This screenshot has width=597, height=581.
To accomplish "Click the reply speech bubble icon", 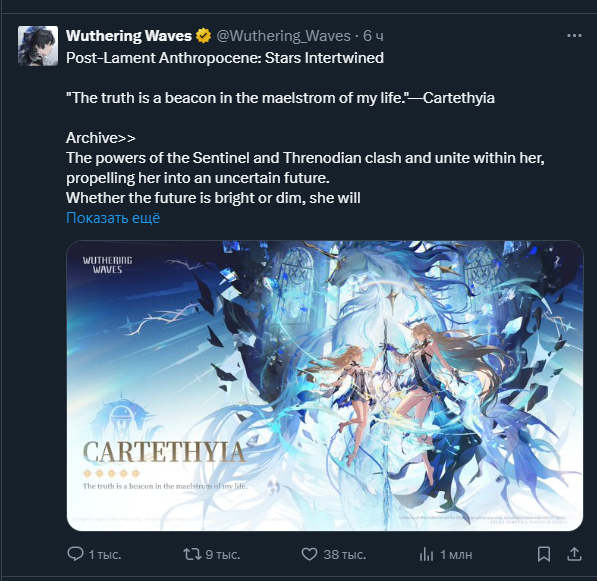I will (x=75, y=554).
